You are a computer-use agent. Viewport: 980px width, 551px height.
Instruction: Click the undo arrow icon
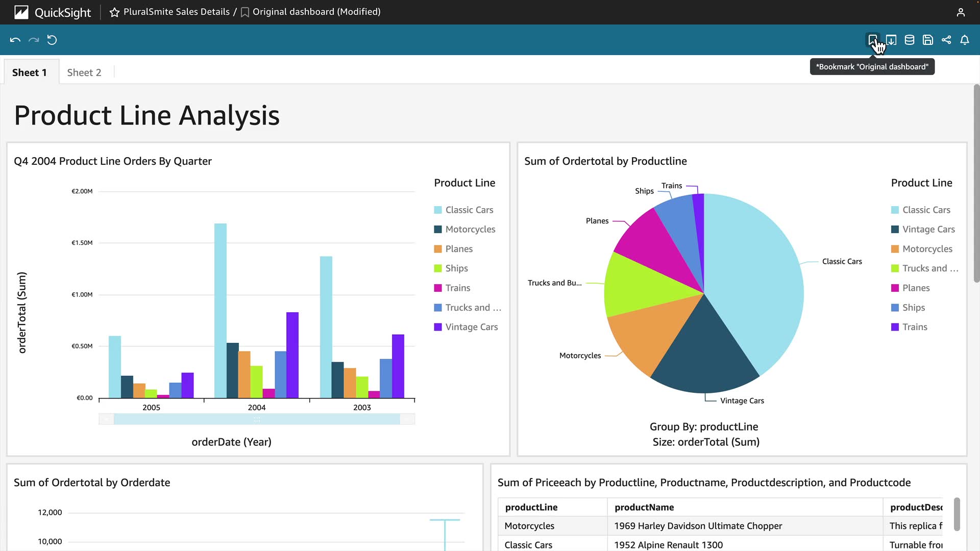(15, 40)
